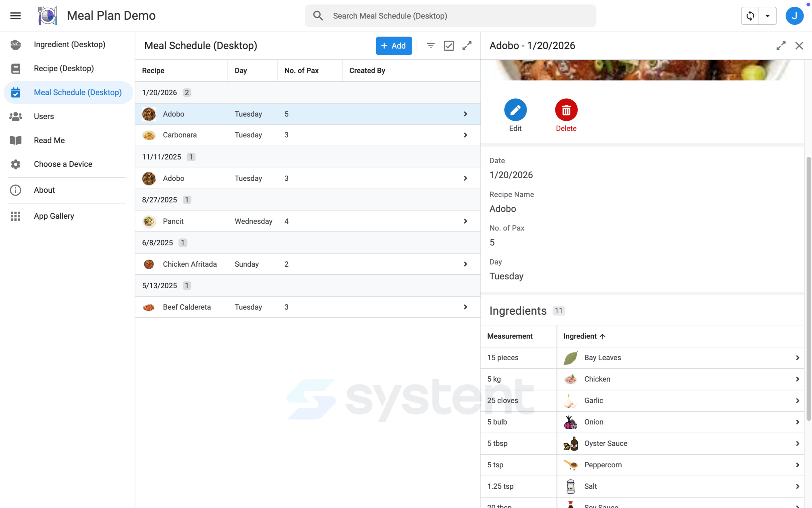Open the About sidebar item
The height and width of the screenshot is (508, 812).
pos(68,190)
